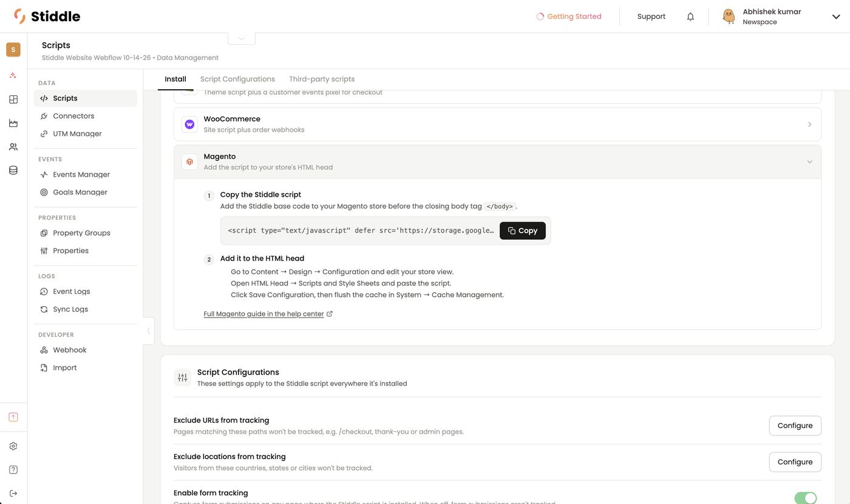Open the sparkle icon in the left rail

click(13, 75)
